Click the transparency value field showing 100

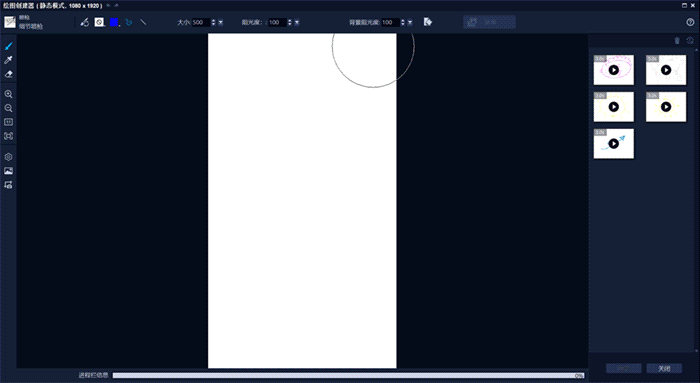coord(277,22)
